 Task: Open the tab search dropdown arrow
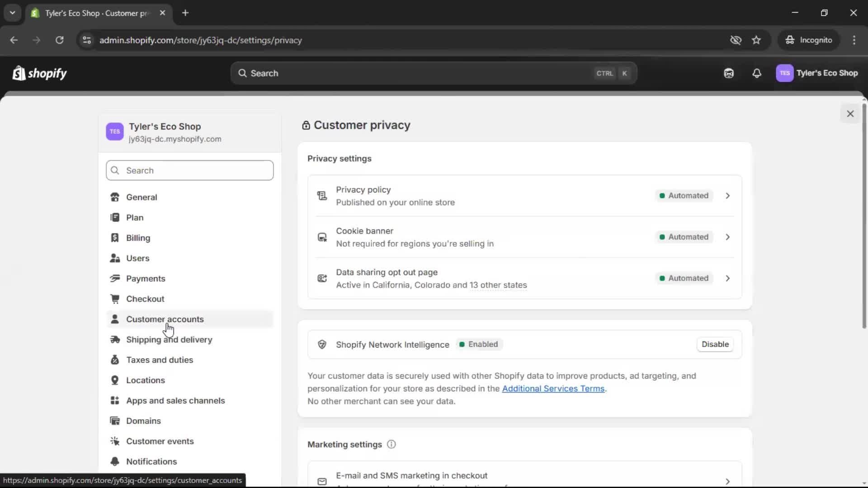12,13
